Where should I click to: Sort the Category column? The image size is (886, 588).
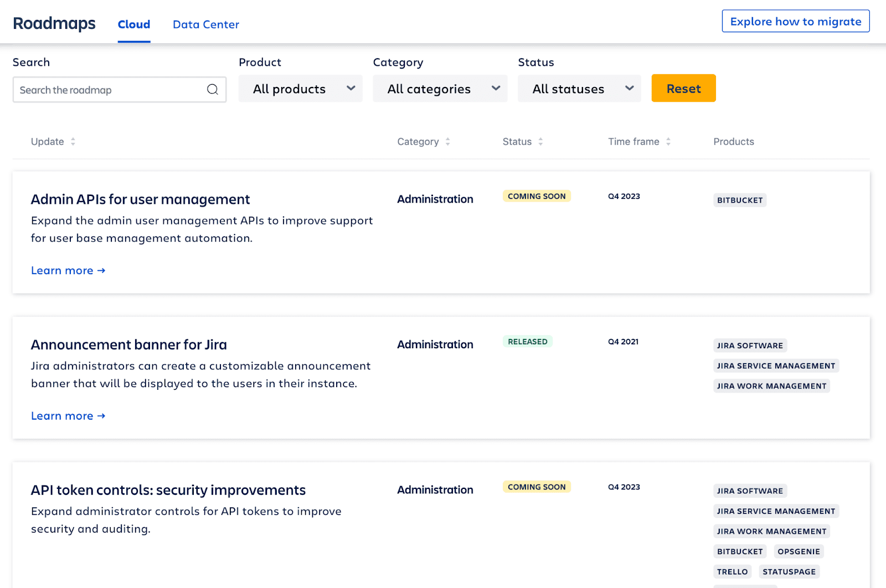click(x=450, y=141)
